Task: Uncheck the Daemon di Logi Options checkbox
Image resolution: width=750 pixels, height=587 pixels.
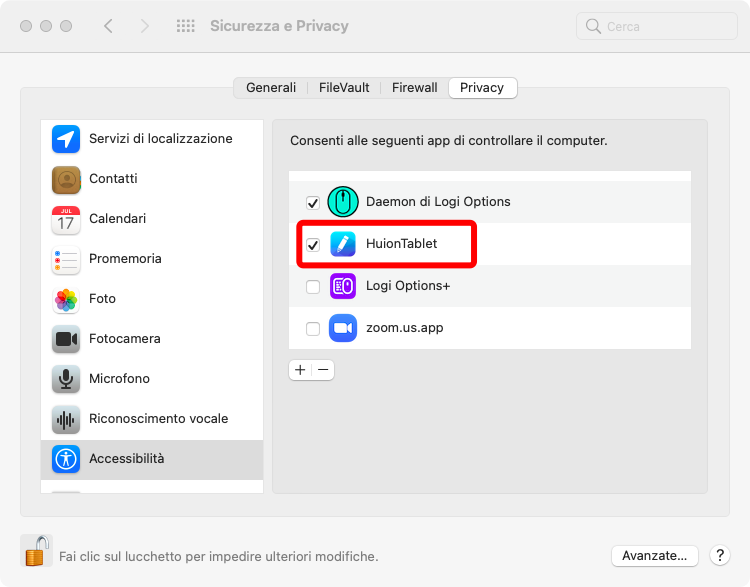Action: [x=313, y=202]
